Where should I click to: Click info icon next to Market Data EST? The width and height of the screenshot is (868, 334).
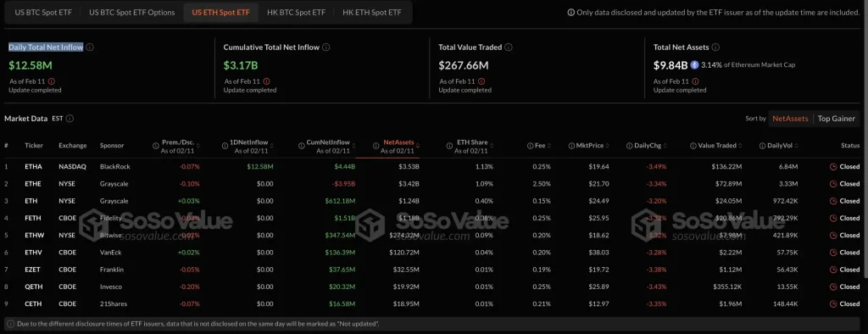pyautogui.click(x=70, y=119)
